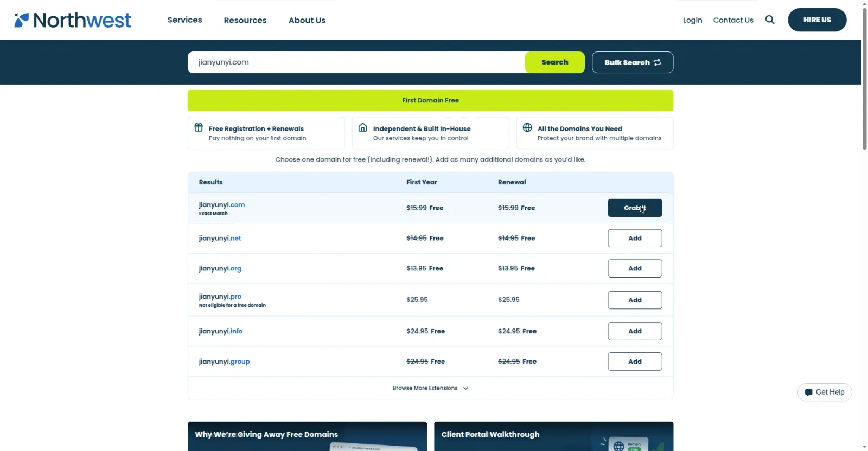Open the Services menu
The width and height of the screenshot is (868, 451).
[x=184, y=20]
